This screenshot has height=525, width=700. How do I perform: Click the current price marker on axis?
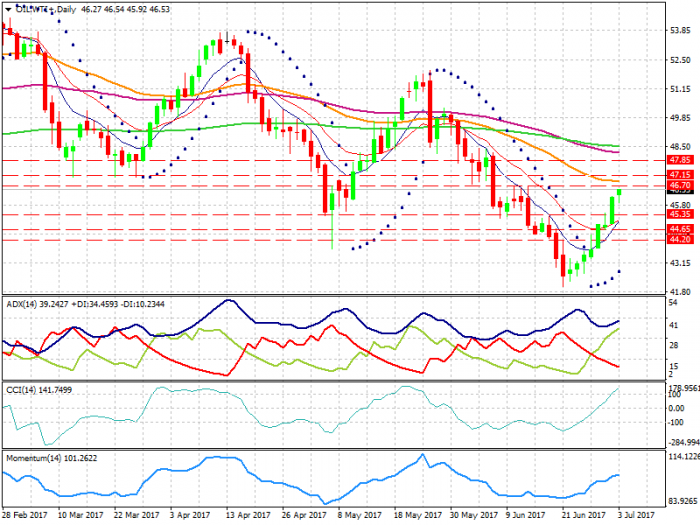[x=680, y=191]
